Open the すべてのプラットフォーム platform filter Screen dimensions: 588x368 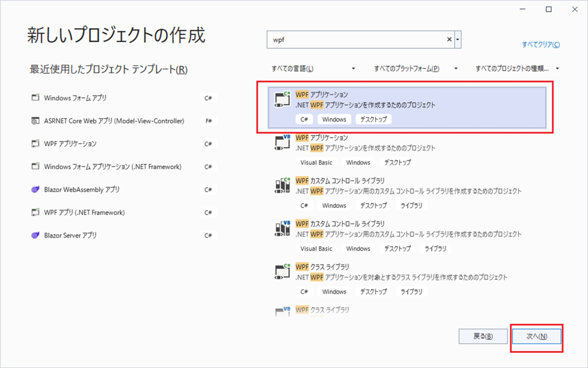point(416,69)
